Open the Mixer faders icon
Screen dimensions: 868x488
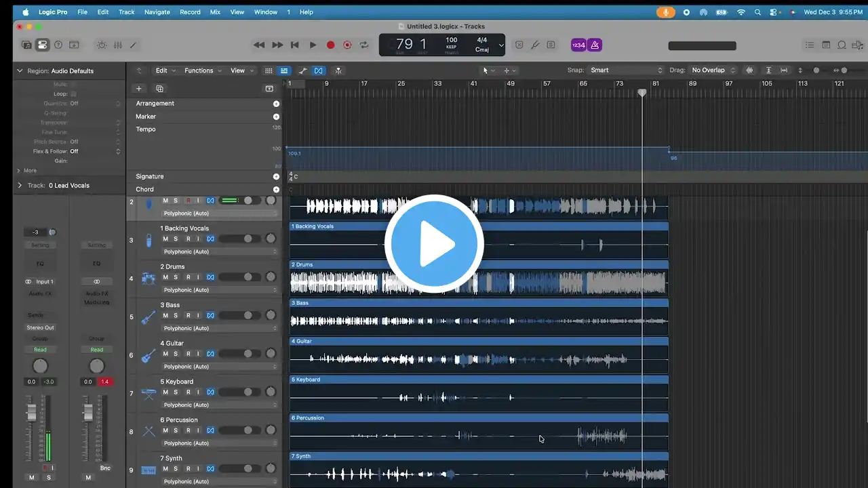[117, 45]
